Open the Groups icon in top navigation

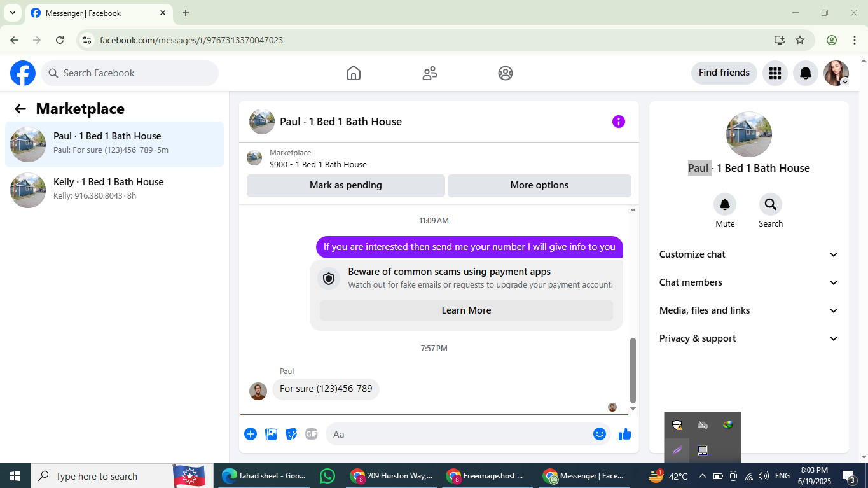tap(506, 73)
